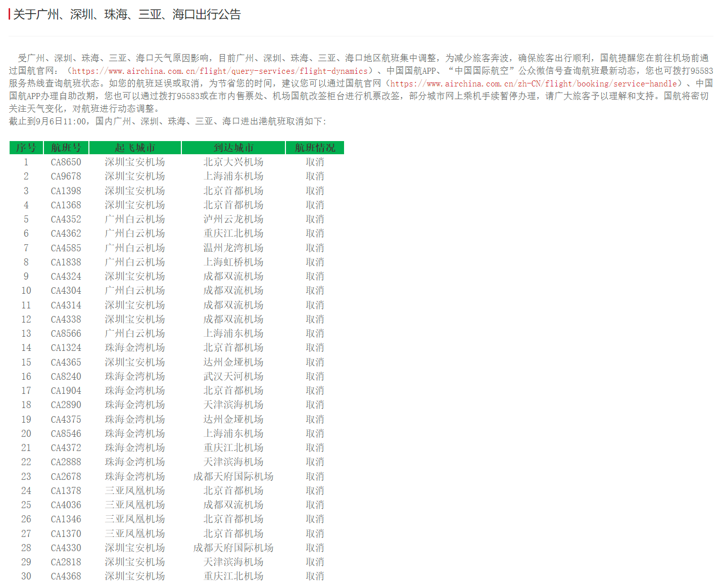Click the 到达城市 column header
728x584 pixels.
click(233, 148)
